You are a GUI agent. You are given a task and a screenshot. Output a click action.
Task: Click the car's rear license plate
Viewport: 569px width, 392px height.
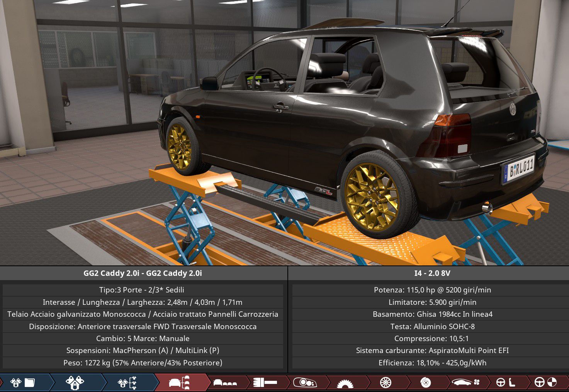[x=520, y=169]
